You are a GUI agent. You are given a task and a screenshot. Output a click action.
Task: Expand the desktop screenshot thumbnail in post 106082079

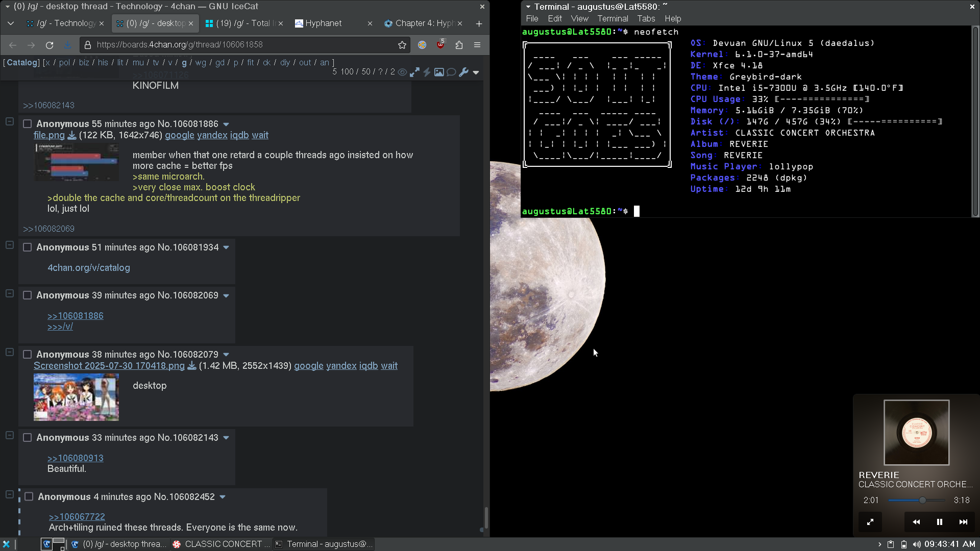coord(76,397)
